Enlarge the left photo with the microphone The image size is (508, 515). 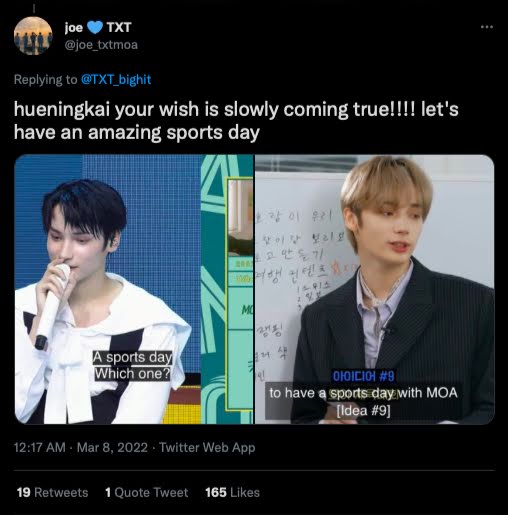tap(134, 289)
